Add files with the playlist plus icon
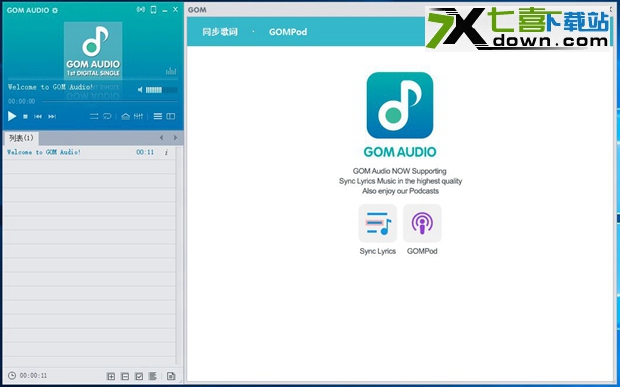This screenshot has width=620, height=387. [111, 376]
